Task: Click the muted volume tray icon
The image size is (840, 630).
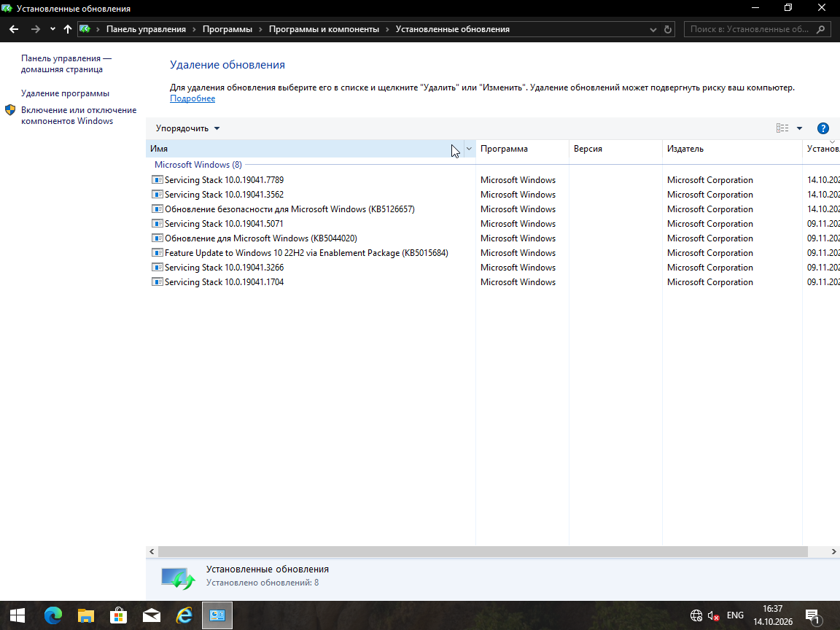Action: [x=713, y=616]
